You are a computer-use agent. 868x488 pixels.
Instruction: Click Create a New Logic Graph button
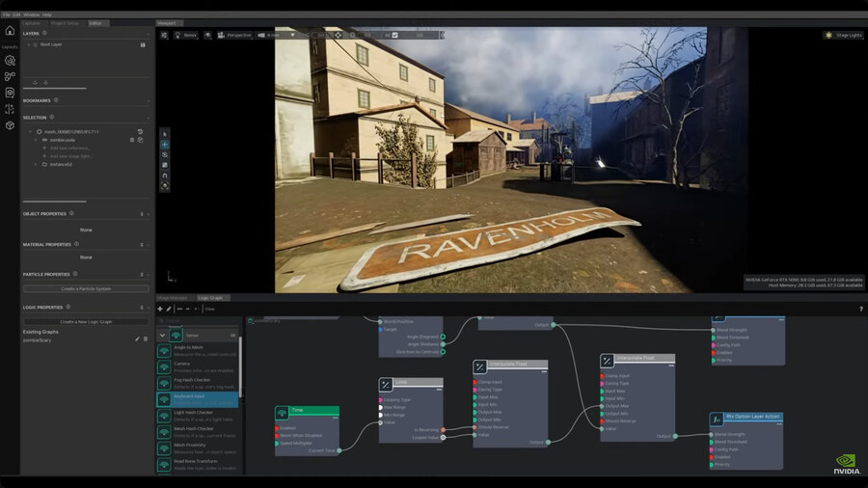(x=86, y=321)
